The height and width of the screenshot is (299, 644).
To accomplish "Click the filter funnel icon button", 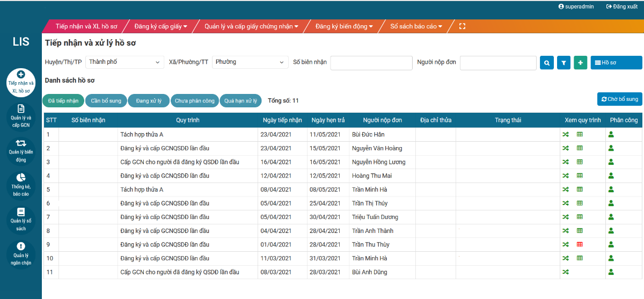I will (563, 63).
